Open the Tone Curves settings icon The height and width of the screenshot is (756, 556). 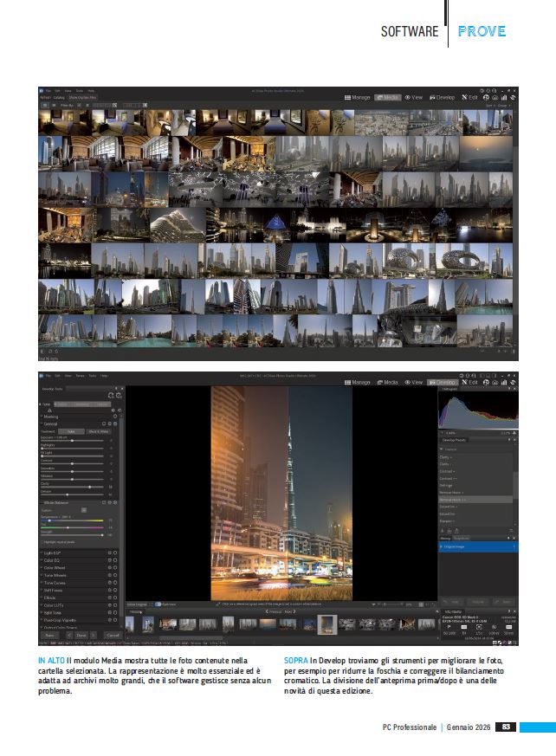110,583
